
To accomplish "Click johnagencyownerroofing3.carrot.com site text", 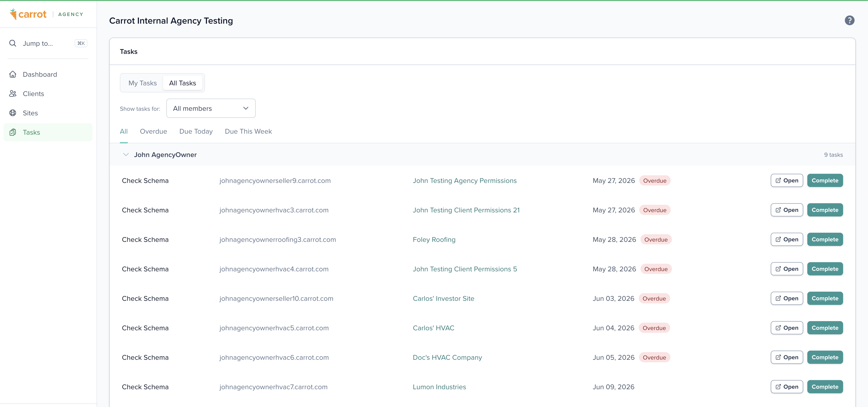I will tap(278, 240).
